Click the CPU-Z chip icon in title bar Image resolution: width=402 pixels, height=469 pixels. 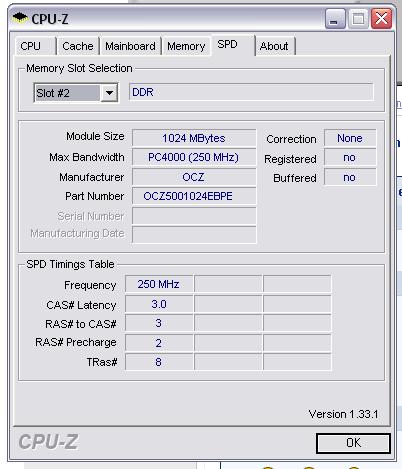(20, 18)
